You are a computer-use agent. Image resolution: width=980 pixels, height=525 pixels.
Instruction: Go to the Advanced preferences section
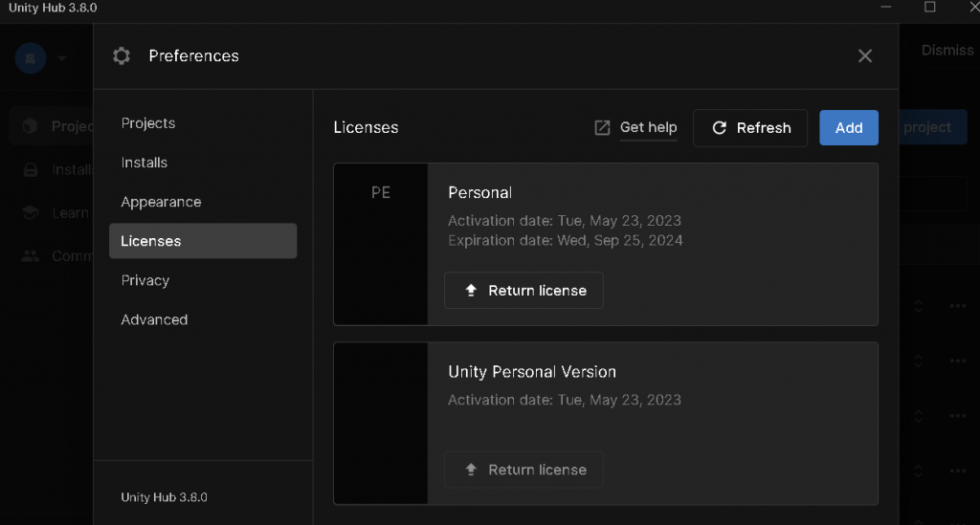(154, 319)
